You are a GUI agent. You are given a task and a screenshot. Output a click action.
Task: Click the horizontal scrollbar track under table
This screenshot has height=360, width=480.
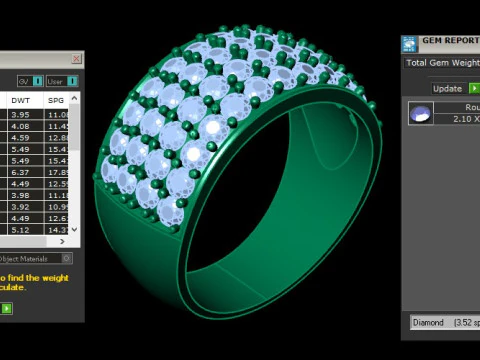(23, 241)
